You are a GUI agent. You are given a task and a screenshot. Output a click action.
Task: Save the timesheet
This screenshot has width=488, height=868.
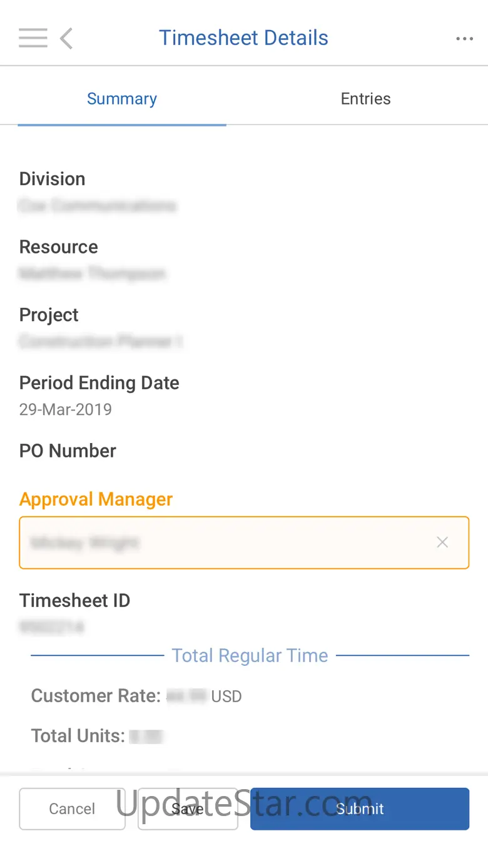pos(188,809)
